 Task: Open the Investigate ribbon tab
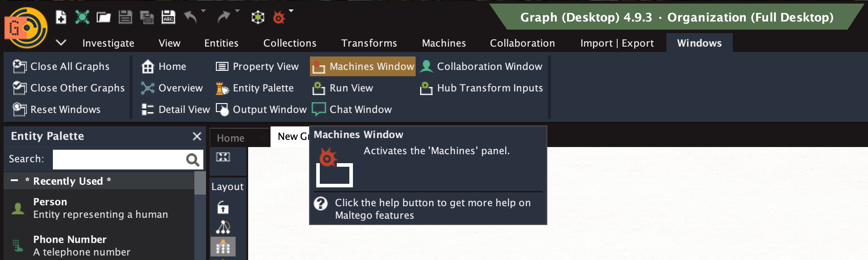108,43
